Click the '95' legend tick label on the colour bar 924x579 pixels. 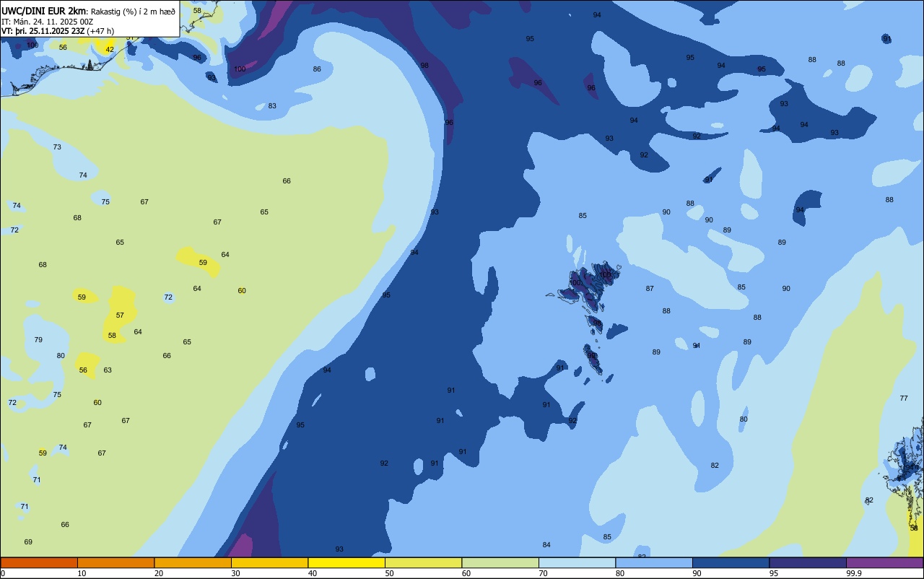(x=774, y=573)
